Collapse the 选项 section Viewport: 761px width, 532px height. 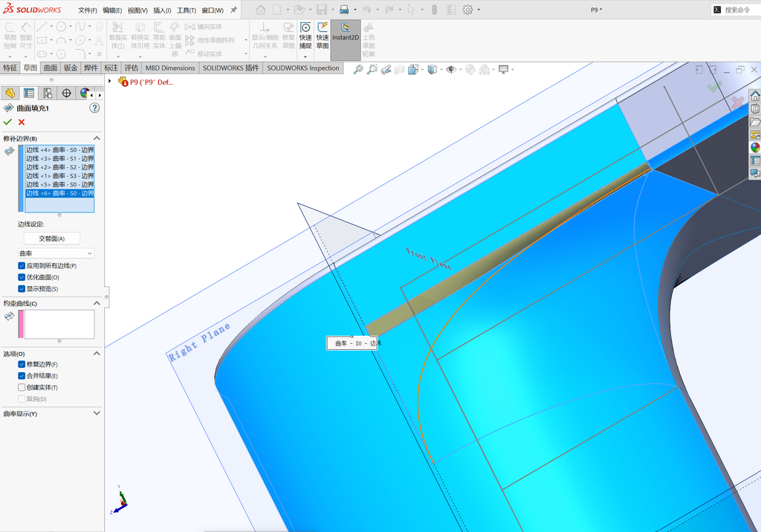97,354
